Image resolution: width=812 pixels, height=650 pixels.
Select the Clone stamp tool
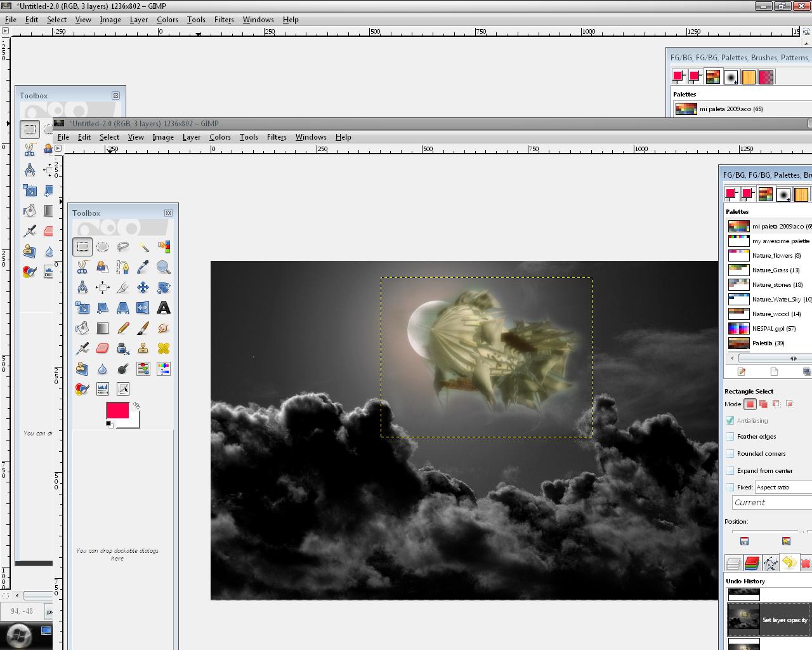[x=143, y=348]
